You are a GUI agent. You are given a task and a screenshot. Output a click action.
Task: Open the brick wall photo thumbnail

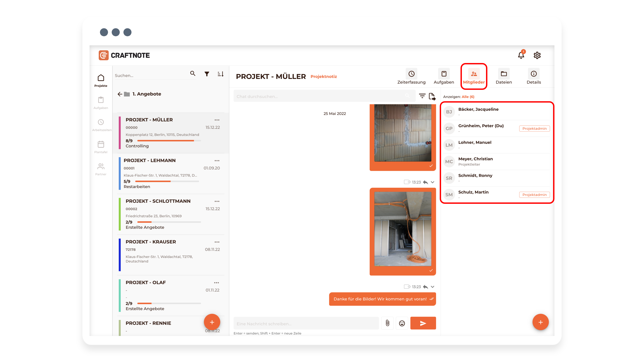click(x=403, y=133)
